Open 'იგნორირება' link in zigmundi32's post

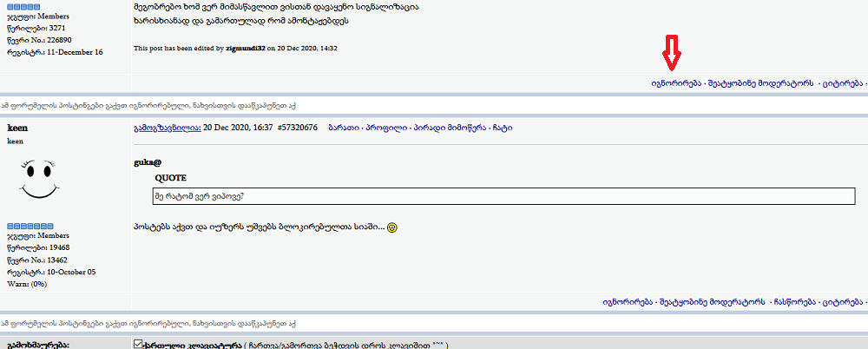point(676,83)
